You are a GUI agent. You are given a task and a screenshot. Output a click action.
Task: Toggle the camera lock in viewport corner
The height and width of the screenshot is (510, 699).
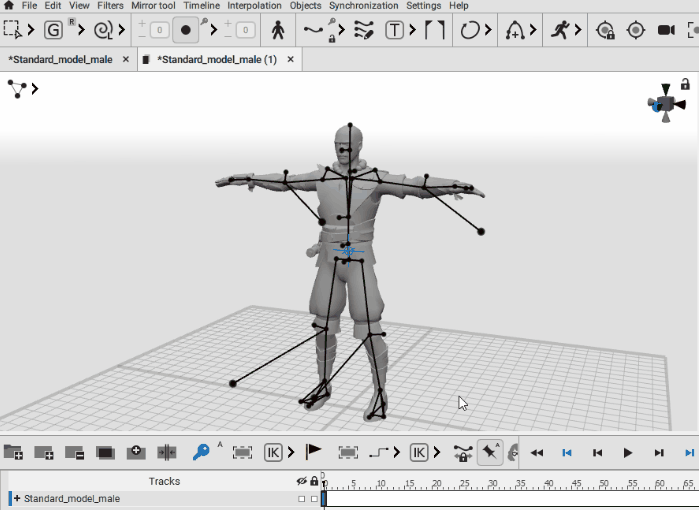pyautogui.click(x=685, y=86)
